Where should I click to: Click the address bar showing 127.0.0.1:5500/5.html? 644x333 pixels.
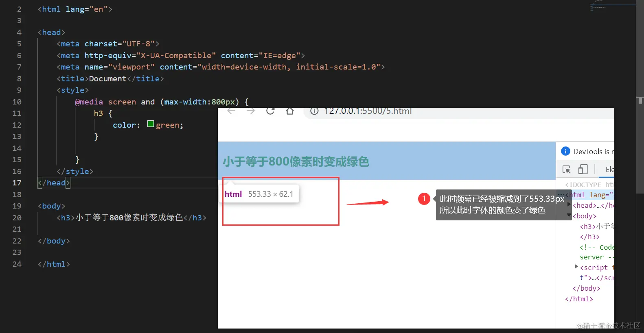(459, 112)
